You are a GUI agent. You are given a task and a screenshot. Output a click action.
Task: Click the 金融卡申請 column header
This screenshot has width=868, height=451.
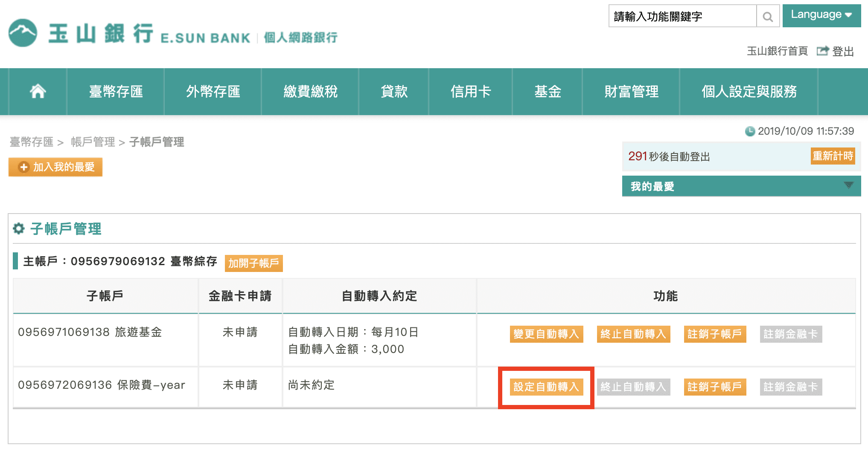click(240, 296)
